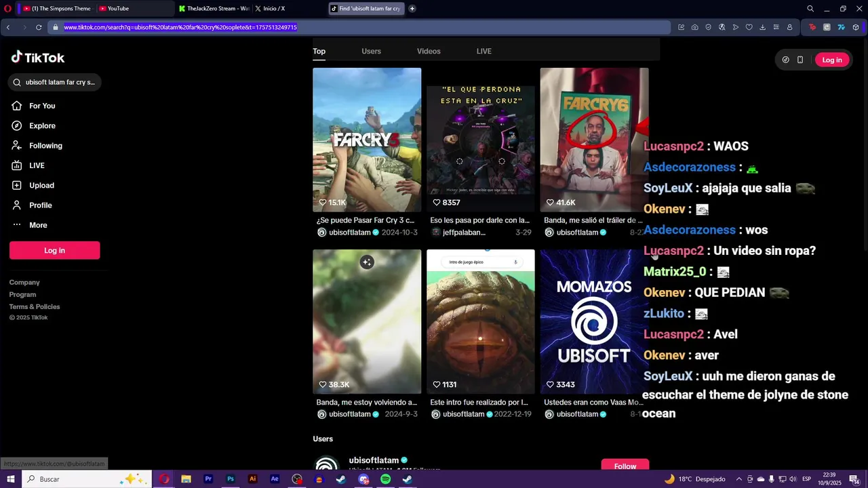Open a new browser tab
The image size is (868, 488).
click(412, 9)
